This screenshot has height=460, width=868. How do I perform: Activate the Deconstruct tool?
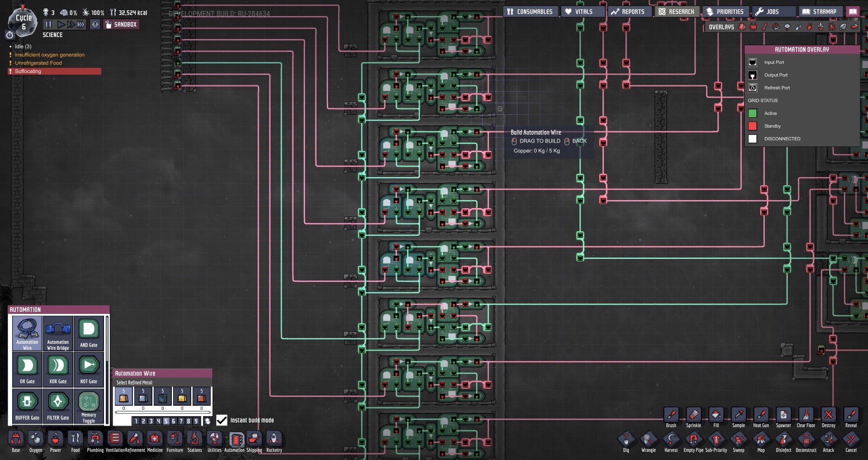click(806, 441)
